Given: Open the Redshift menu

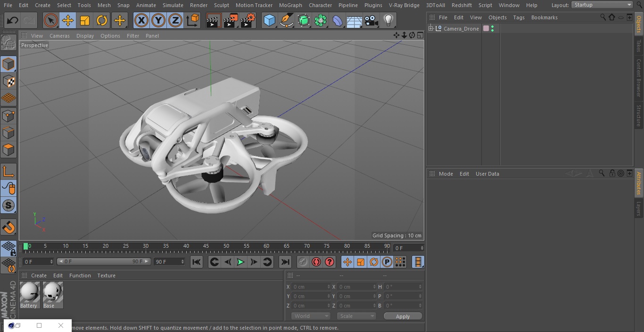Looking at the screenshot, I should [462, 5].
